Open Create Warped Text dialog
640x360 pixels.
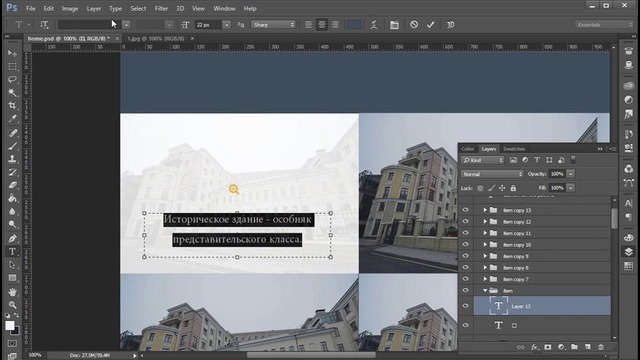(x=374, y=25)
